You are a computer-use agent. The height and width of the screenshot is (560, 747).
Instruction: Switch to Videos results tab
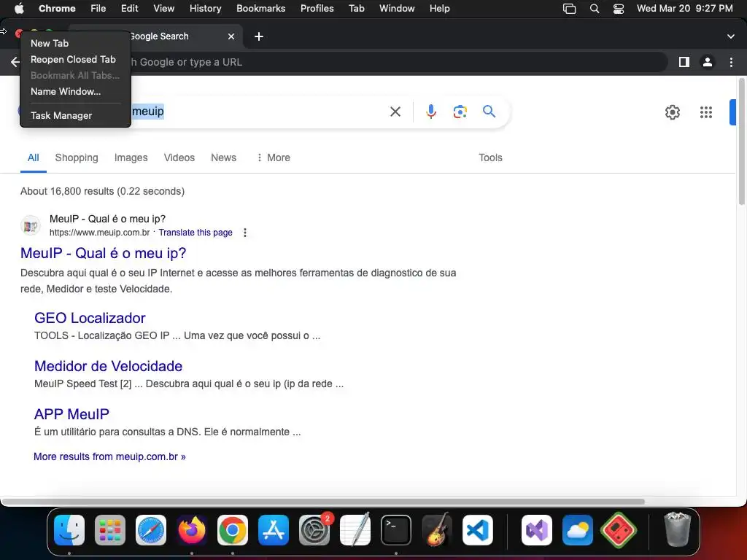[179, 157]
